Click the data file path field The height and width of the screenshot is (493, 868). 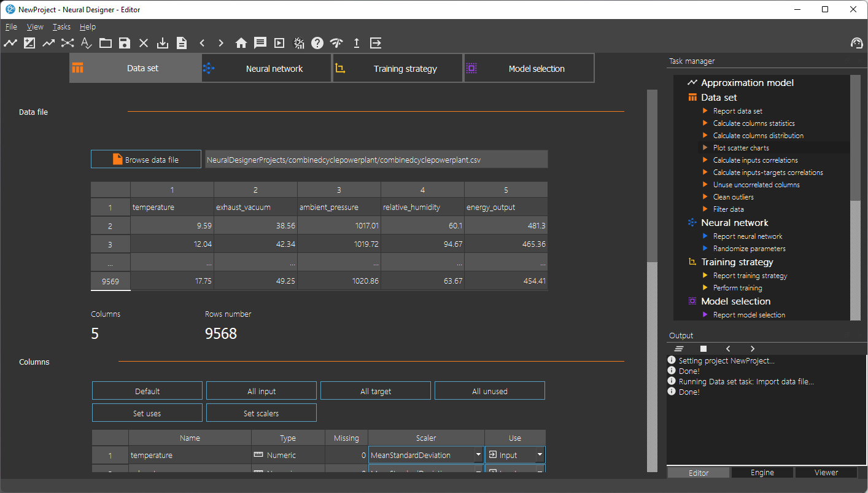(376, 160)
